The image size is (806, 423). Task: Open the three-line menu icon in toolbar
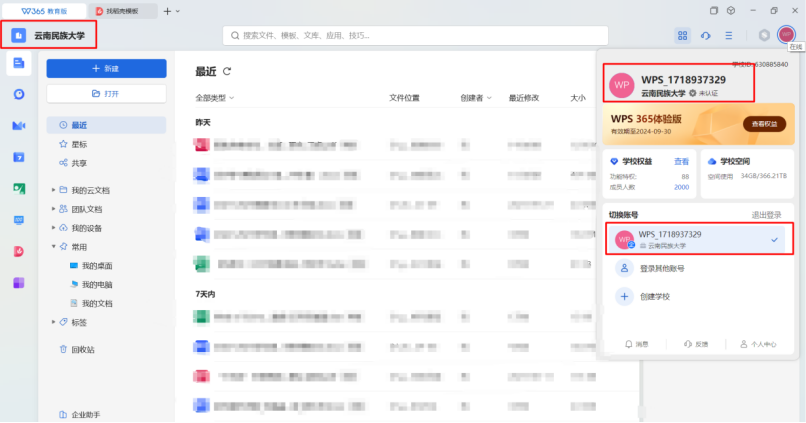[729, 35]
